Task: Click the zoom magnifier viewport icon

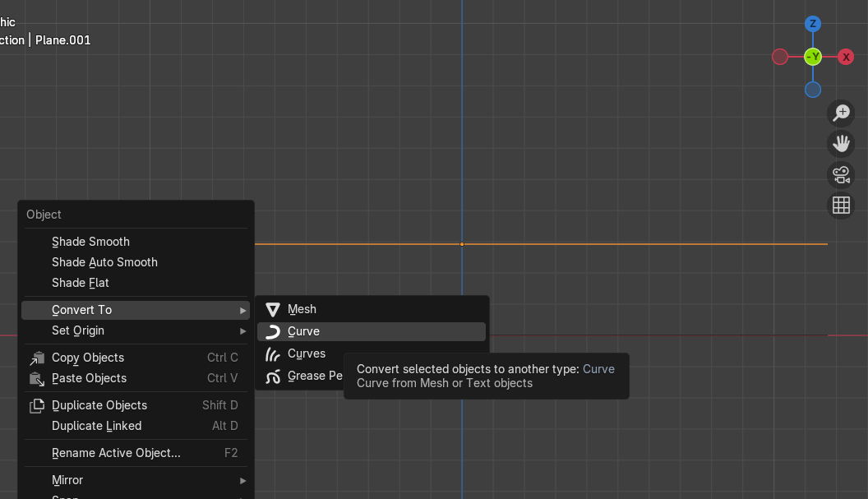Action: 841,113
